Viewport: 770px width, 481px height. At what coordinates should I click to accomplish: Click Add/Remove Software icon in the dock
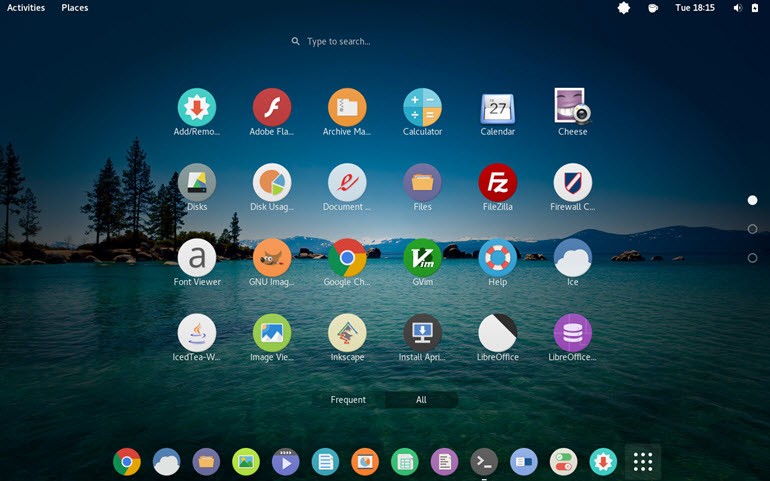pos(603,462)
